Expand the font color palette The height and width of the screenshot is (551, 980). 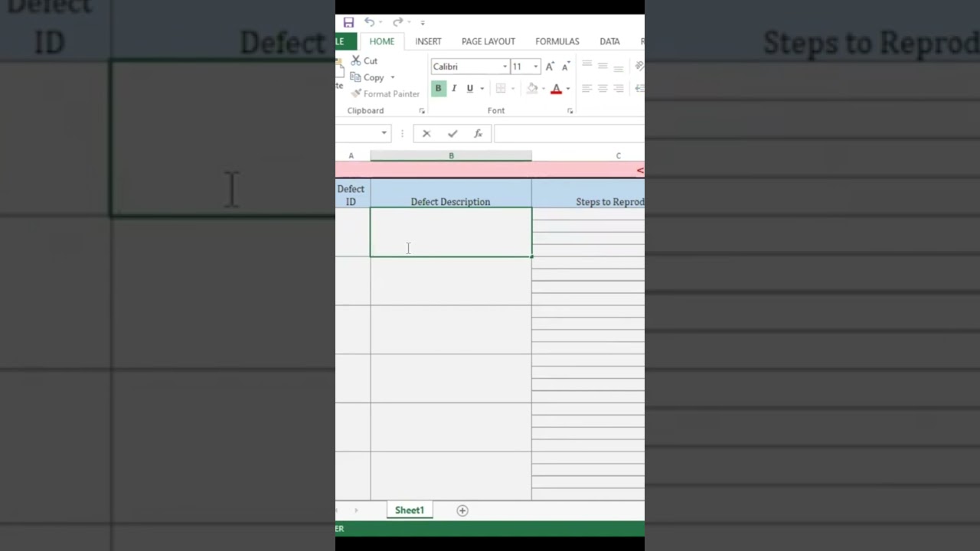click(x=567, y=88)
